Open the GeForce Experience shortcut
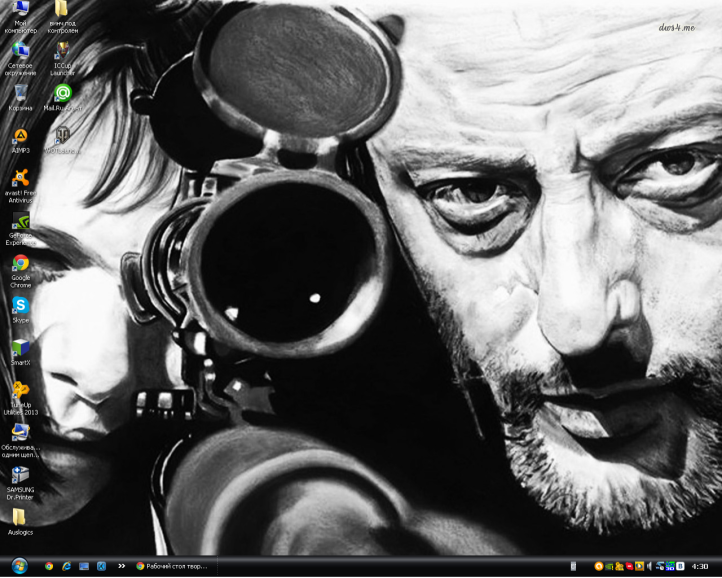Image resolution: width=722 pixels, height=578 pixels. [x=20, y=229]
